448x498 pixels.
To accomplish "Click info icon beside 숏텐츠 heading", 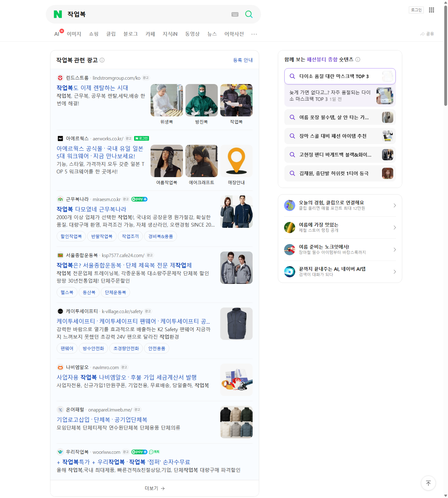I will (x=358, y=59).
